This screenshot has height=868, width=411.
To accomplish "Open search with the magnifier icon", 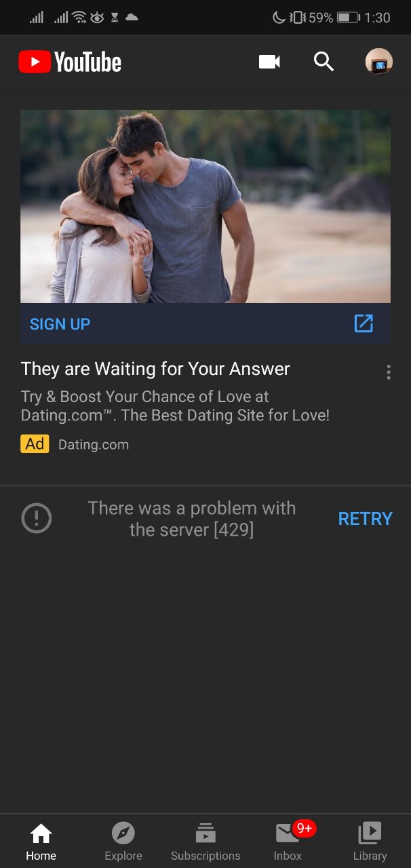I will [x=324, y=62].
